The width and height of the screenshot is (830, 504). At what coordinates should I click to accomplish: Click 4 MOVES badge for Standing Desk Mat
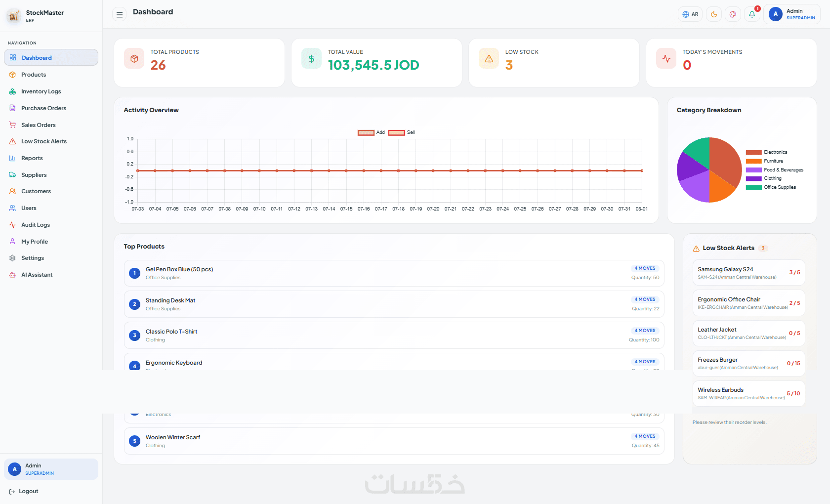[x=645, y=299]
